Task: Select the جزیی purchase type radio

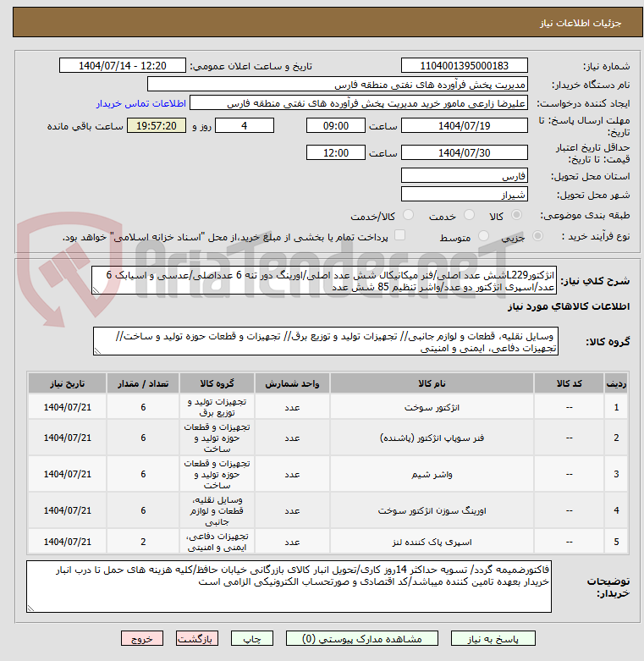Action: tap(537, 236)
